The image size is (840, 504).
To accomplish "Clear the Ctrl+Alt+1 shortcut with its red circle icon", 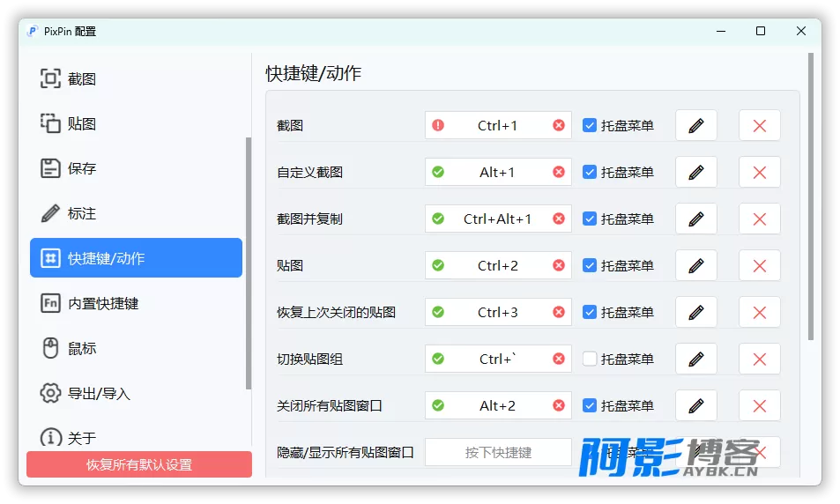I will (559, 219).
